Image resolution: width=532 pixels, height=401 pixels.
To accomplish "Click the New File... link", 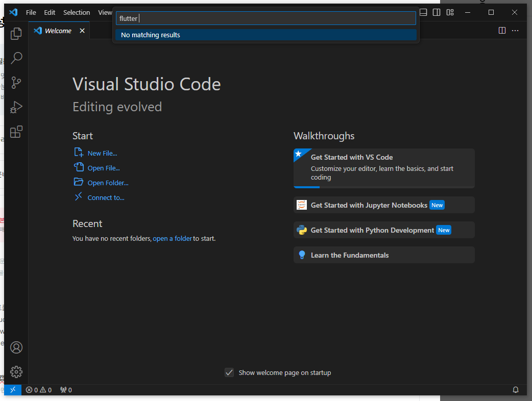I will [102, 153].
